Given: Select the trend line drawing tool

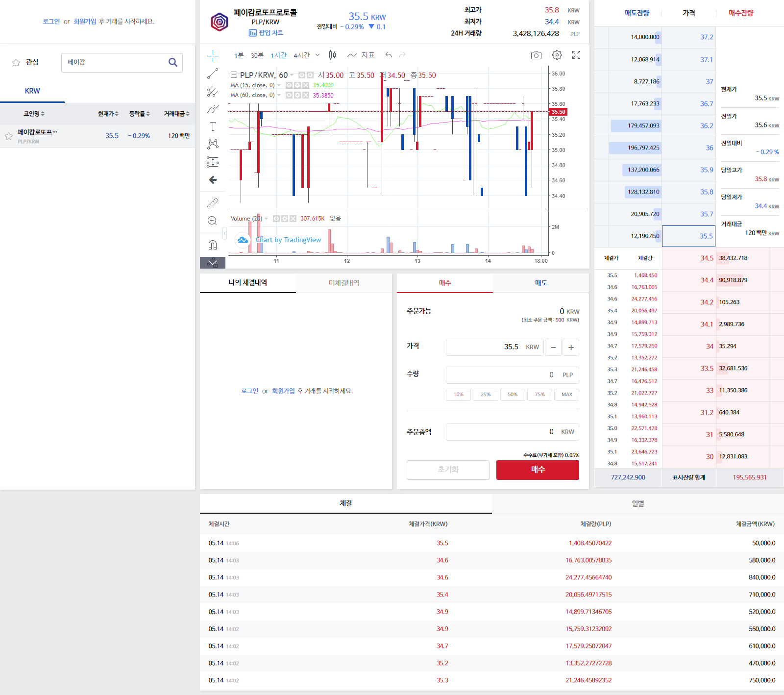Looking at the screenshot, I should coord(213,74).
